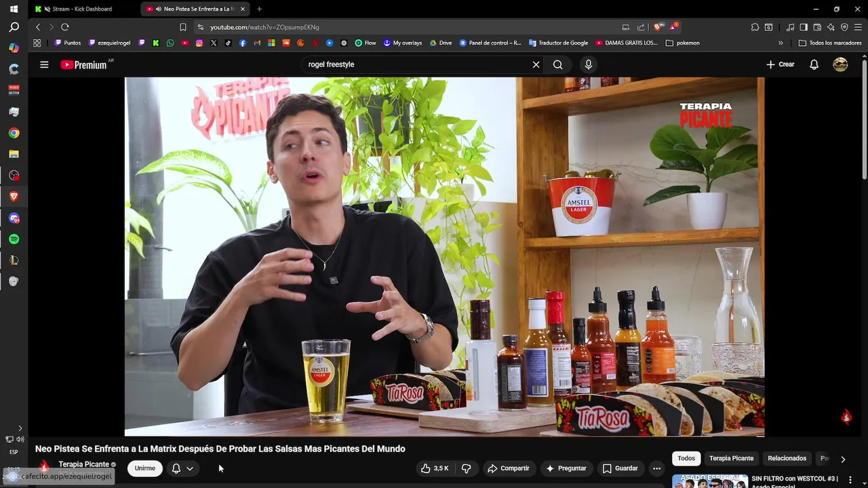868x488 pixels.
Task: Select the Relacionados filter chip
Action: click(x=787, y=458)
